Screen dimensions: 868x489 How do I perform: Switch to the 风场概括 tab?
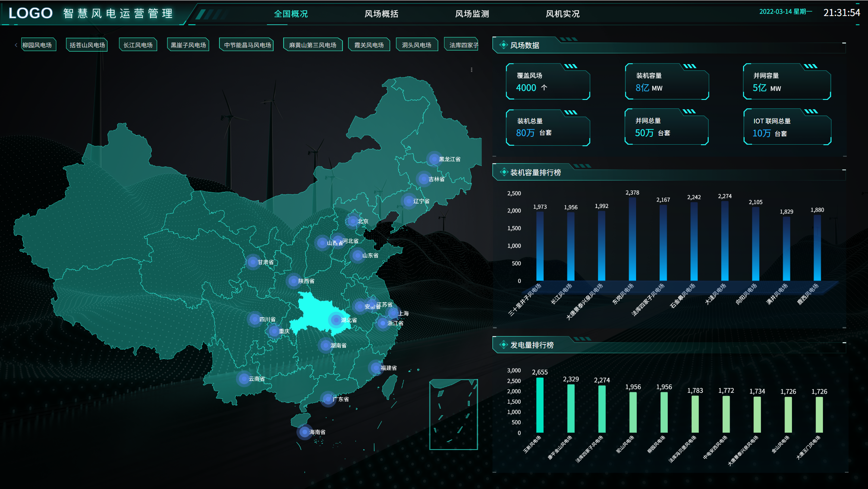pyautogui.click(x=381, y=14)
